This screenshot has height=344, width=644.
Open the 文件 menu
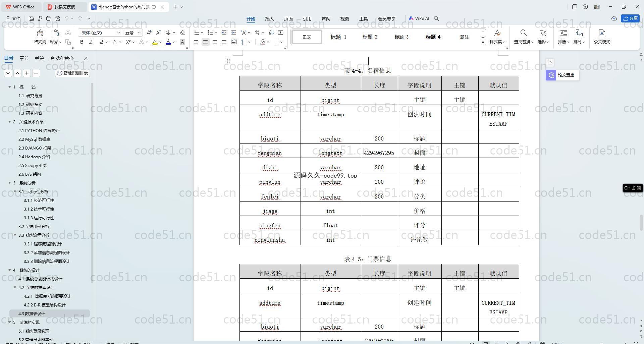(13, 18)
